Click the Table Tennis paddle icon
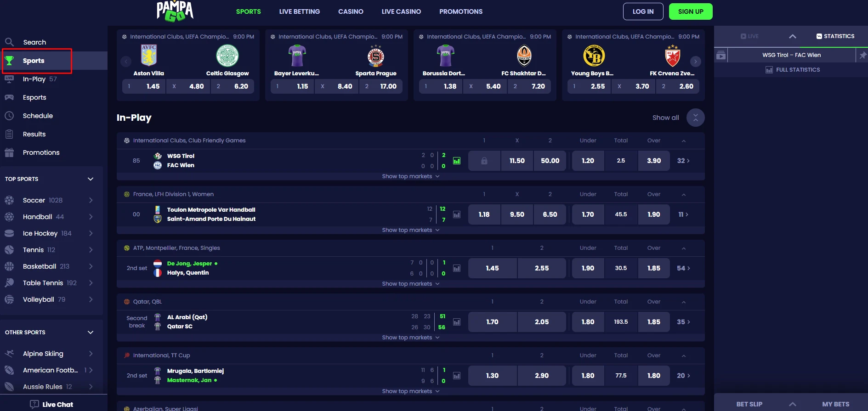 click(x=9, y=283)
